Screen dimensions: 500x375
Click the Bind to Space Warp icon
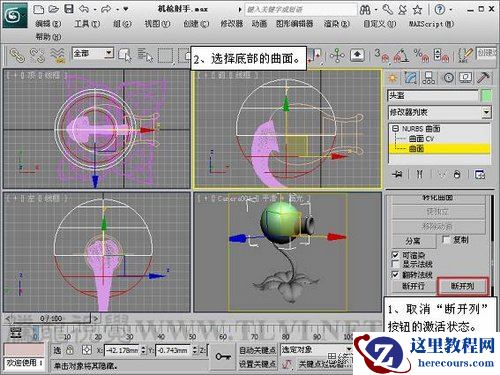(x=57, y=55)
